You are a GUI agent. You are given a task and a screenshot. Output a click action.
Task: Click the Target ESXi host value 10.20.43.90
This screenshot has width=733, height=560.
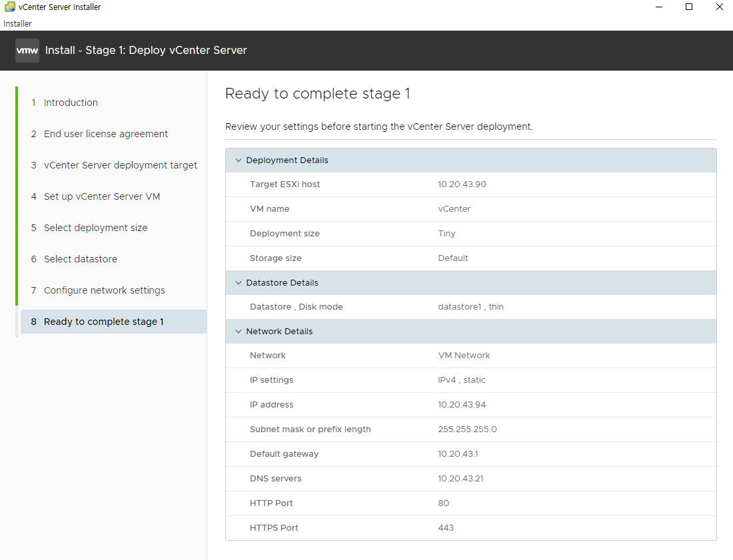pos(462,184)
